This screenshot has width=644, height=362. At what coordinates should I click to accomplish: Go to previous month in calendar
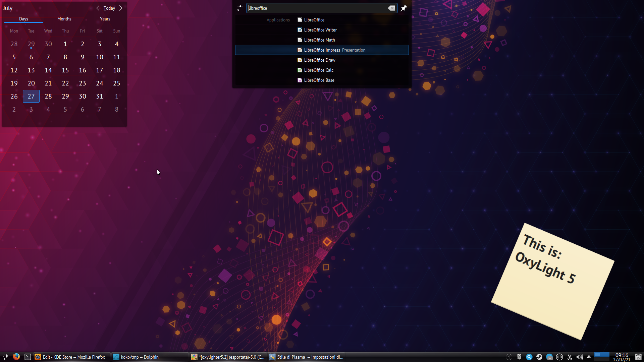pyautogui.click(x=98, y=8)
